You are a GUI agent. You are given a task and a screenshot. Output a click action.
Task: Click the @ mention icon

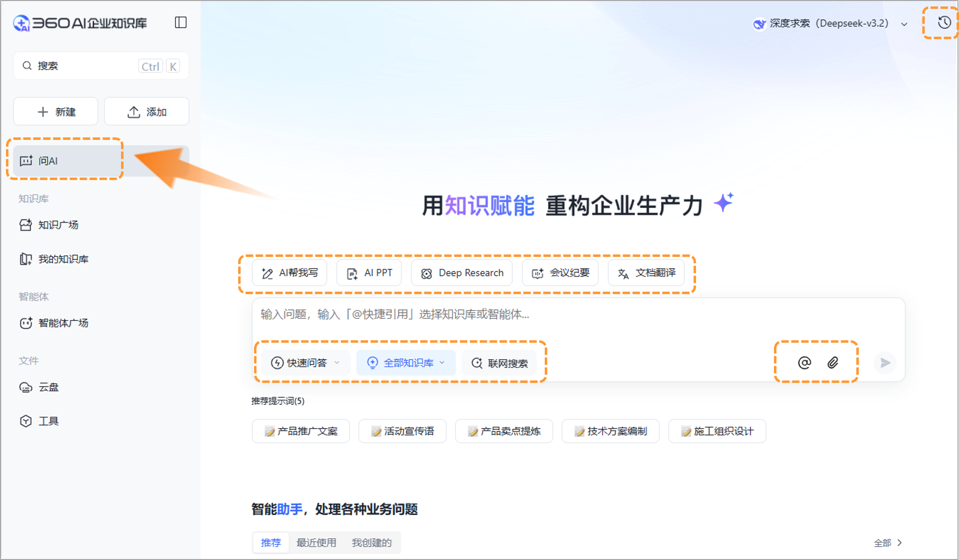[x=804, y=363]
